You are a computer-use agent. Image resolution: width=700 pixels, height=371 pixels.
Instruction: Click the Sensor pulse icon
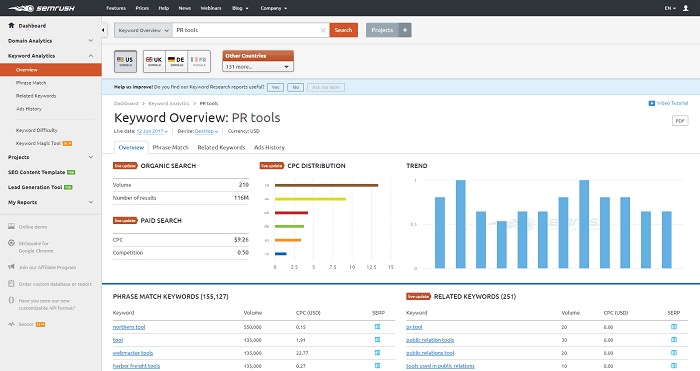tap(12, 324)
